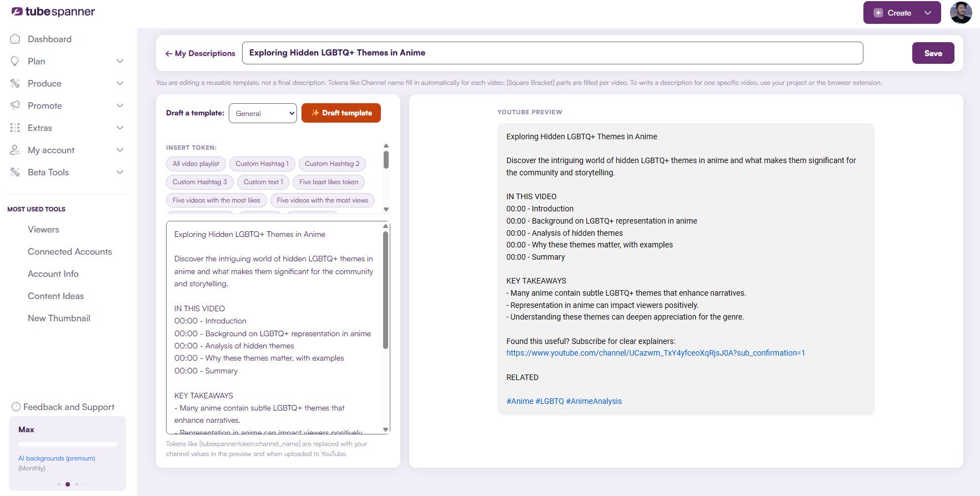Click the token list scroll-down arrow

coord(386,209)
